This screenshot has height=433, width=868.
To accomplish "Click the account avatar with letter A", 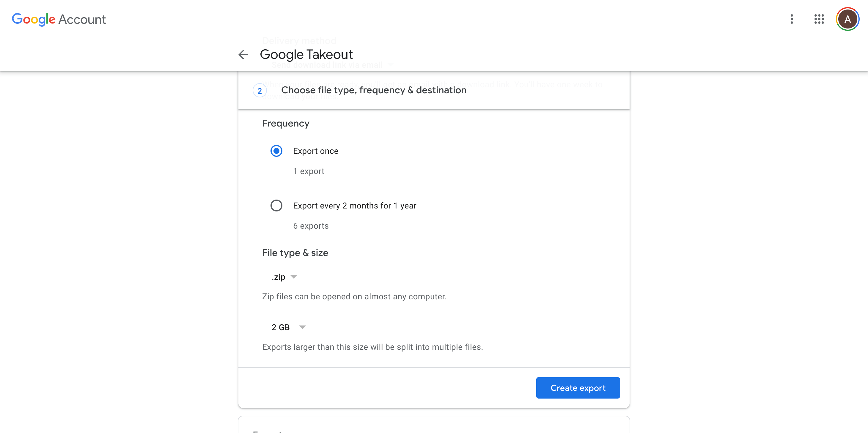I will point(847,19).
